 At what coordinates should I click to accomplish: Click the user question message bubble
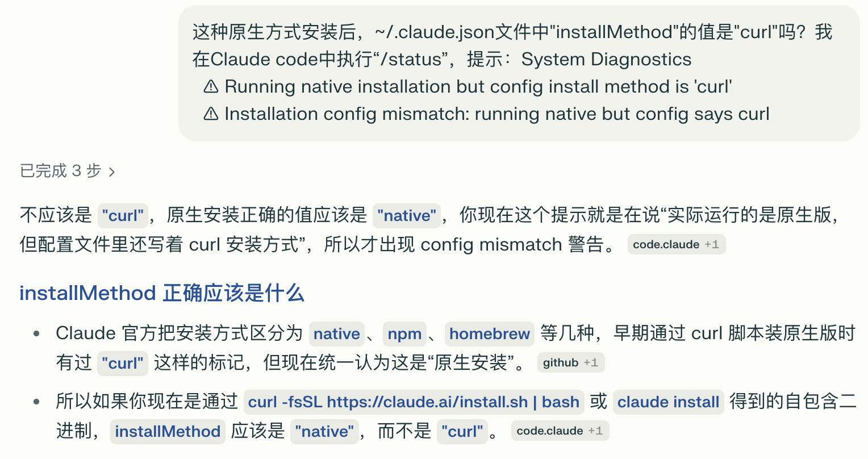point(519,73)
